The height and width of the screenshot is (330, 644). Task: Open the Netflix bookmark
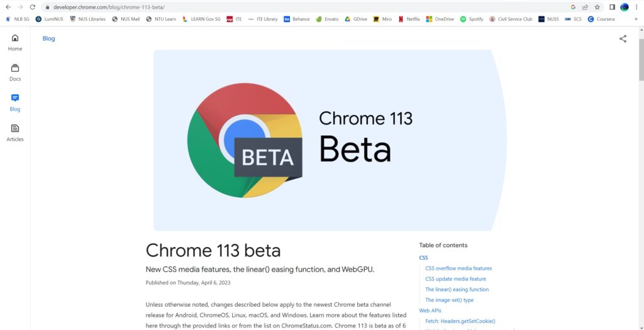tap(409, 19)
